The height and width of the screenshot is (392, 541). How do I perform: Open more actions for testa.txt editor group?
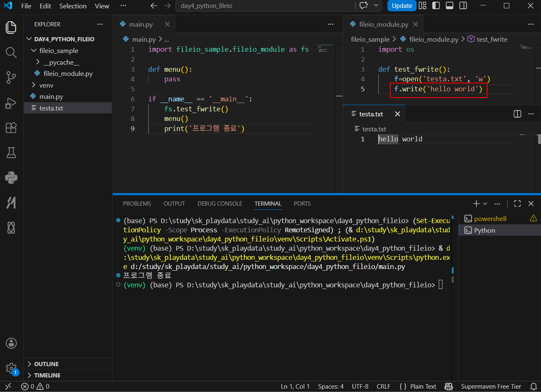point(531,114)
